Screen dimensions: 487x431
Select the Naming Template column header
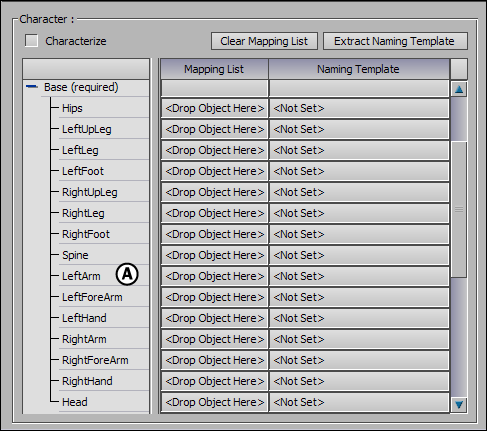tap(359, 69)
